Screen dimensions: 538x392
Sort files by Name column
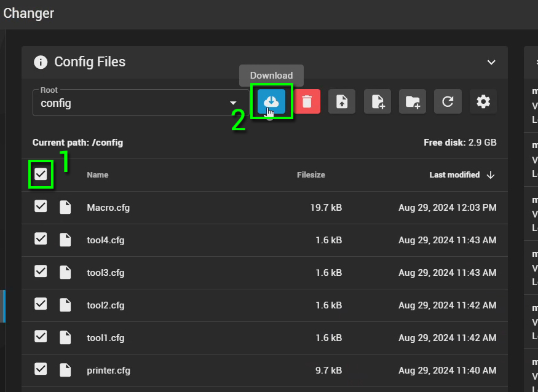[x=97, y=175]
